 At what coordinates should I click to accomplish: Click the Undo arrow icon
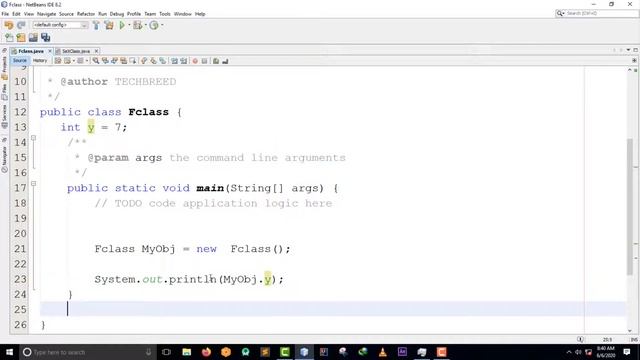point(8,25)
